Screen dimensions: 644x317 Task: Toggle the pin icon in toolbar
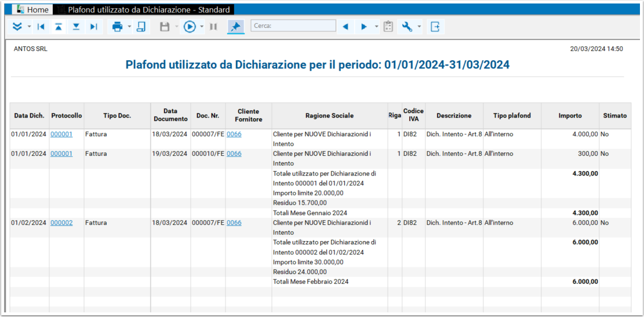click(x=236, y=27)
